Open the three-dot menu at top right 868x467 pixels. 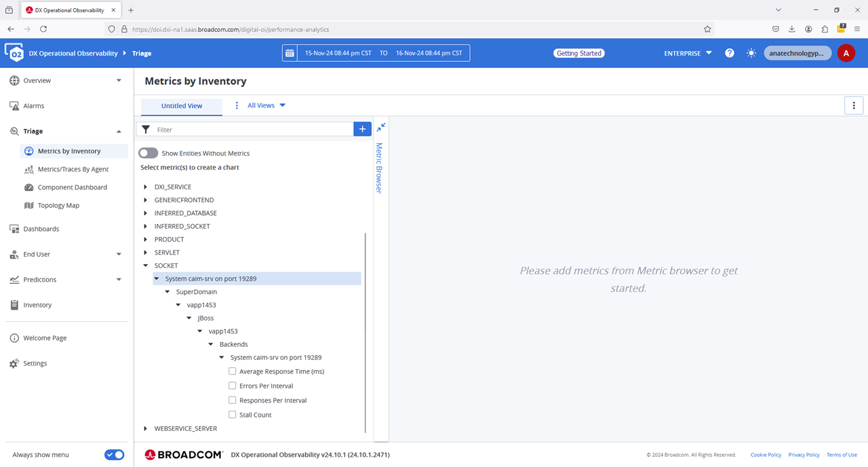pos(854,105)
